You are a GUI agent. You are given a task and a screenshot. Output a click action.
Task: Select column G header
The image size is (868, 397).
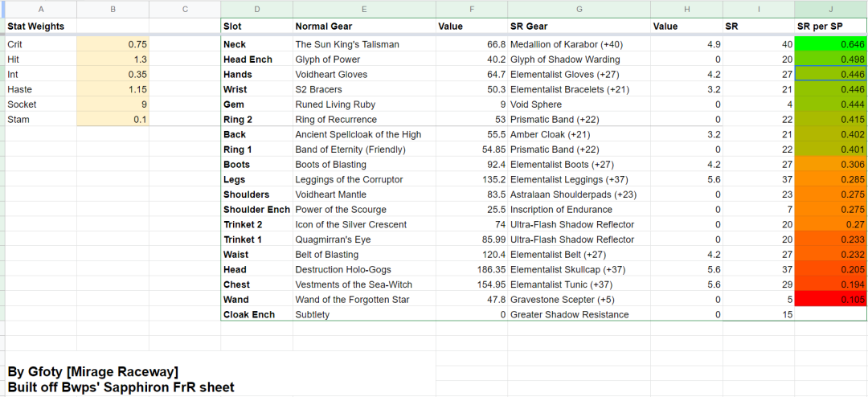[579, 10]
